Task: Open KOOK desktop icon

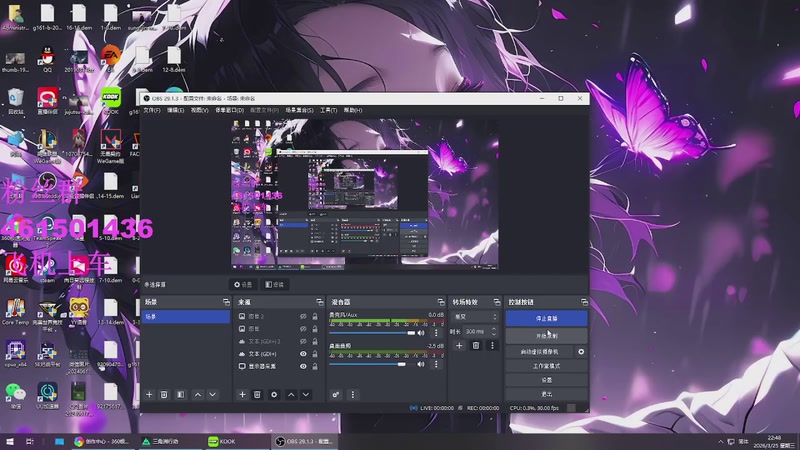Action: pos(111,101)
